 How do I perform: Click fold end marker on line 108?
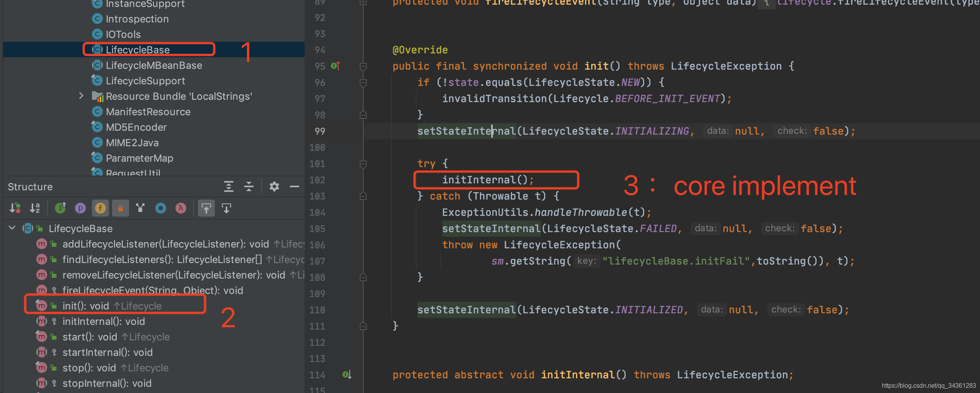363,277
